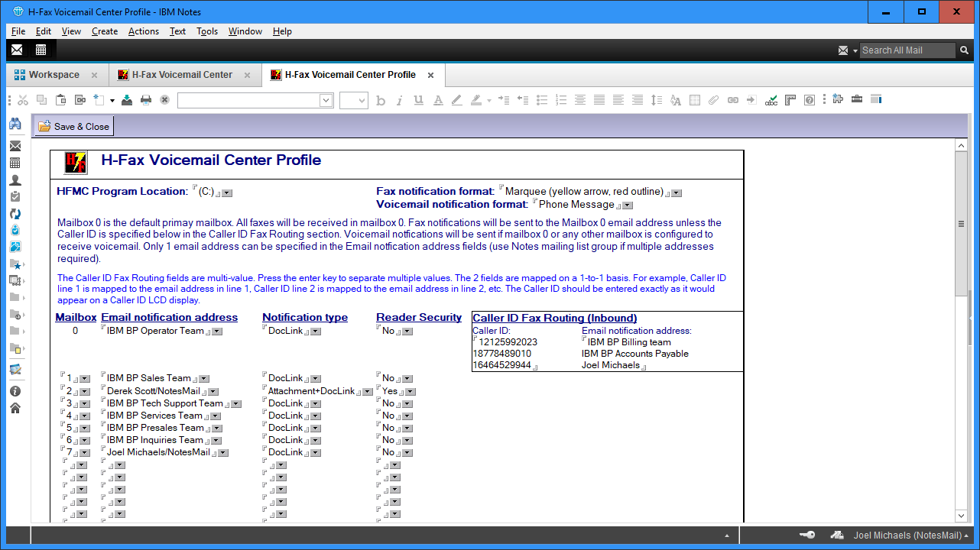Open calendar icon in top black bar

(41, 50)
